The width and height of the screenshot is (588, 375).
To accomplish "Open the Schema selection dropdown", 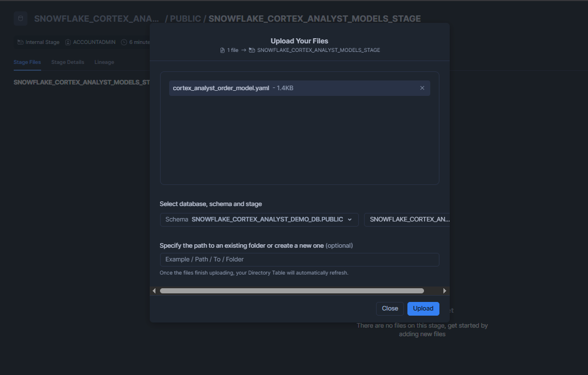I will coord(259,219).
